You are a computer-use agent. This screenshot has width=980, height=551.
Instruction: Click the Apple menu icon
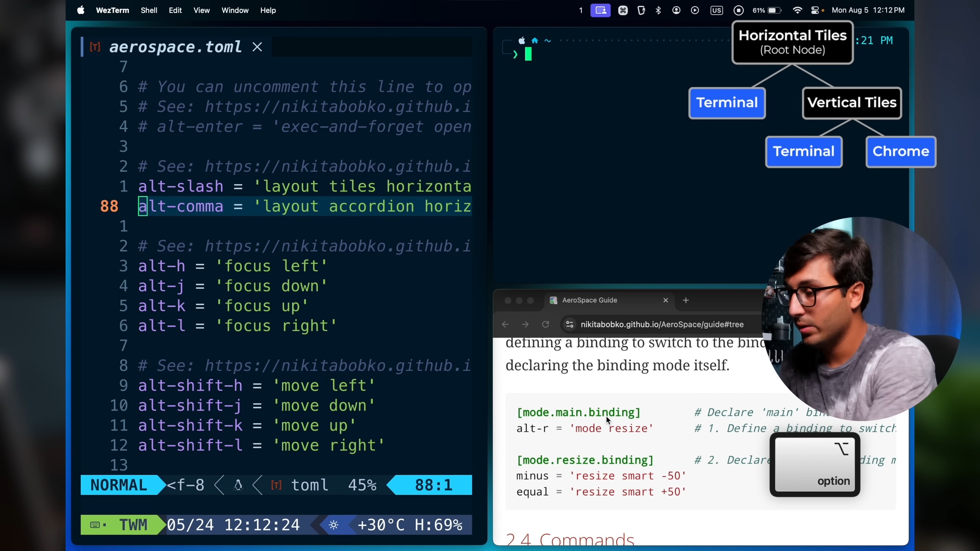[x=81, y=10]
